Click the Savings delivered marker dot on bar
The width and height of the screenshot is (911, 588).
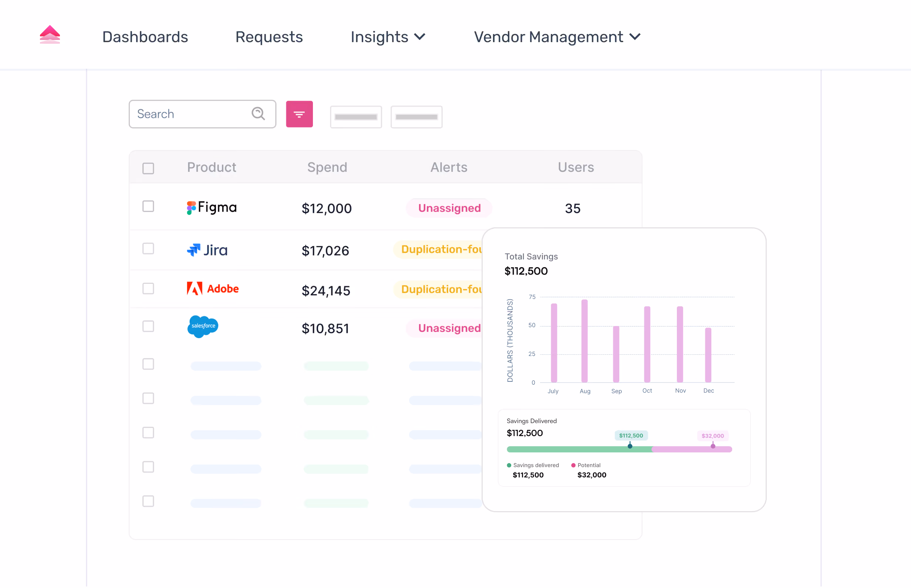(630, 446)
